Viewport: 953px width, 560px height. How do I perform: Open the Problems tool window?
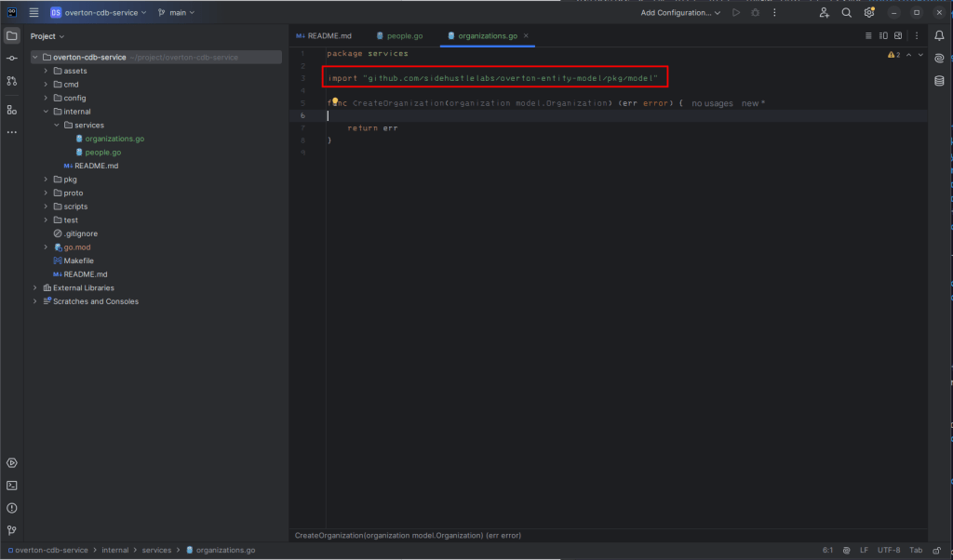click(x=12, y=508)
